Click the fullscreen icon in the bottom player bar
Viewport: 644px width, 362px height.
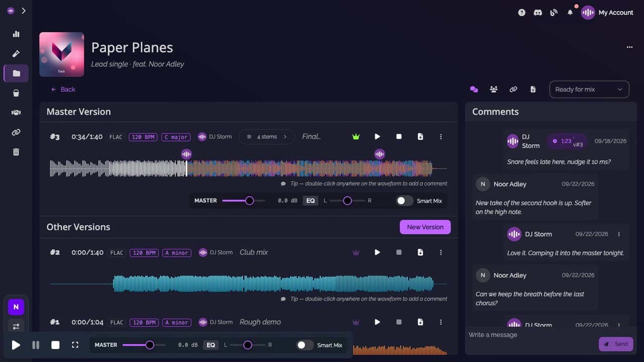pos(75,345)
